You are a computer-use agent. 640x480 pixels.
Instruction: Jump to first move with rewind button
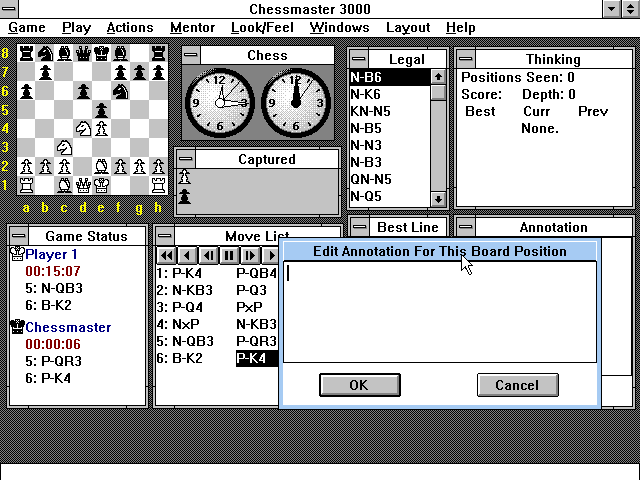(167, 256)
